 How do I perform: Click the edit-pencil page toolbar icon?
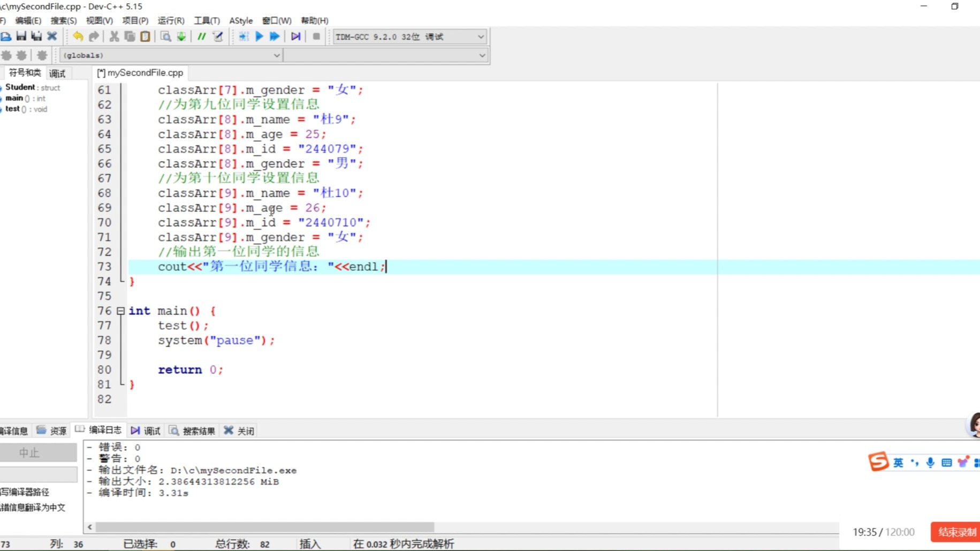(218, 36)
